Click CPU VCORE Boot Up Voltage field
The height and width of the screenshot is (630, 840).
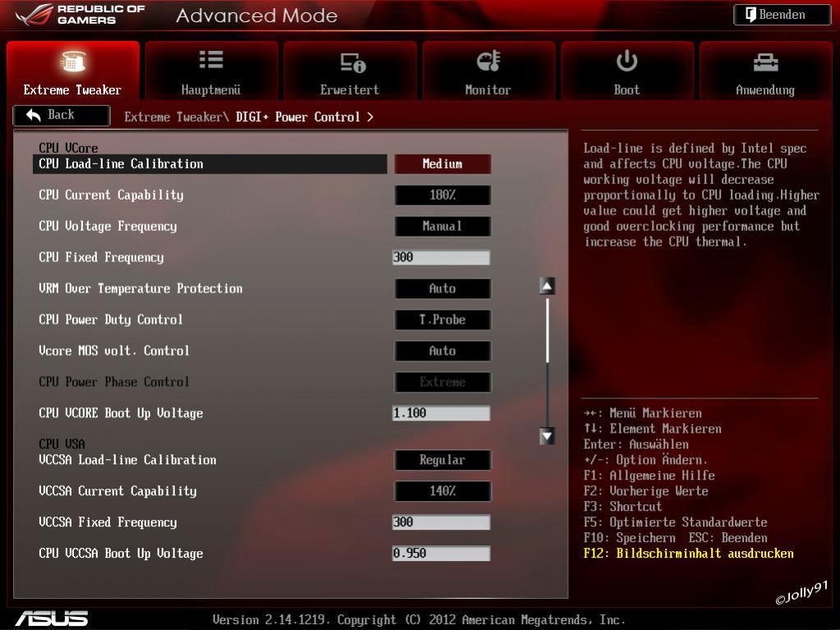tap(441, 413)
